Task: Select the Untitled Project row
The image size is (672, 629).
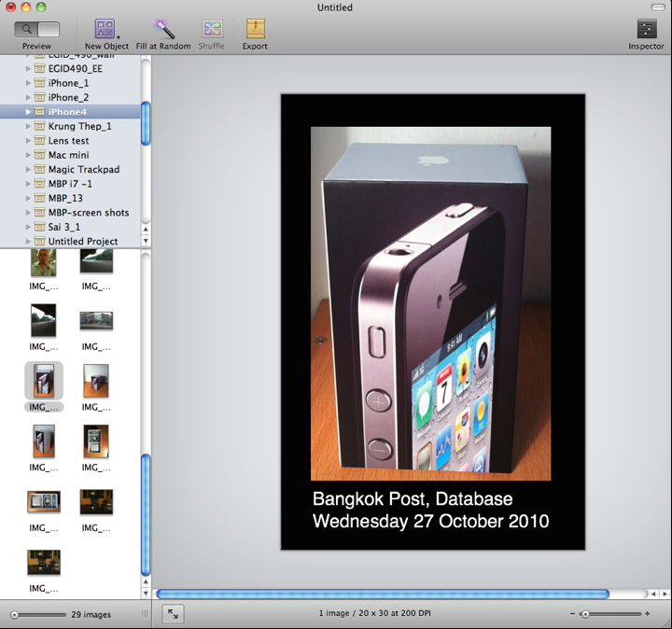Action: 70,241
